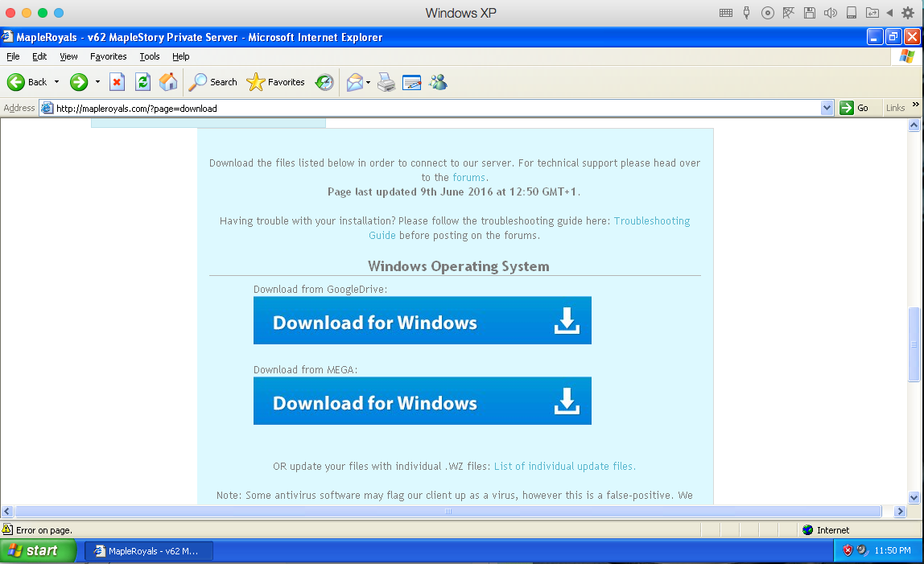Go to the Home page icon
This screenshot has width=924, height=564.
point(168,82)
